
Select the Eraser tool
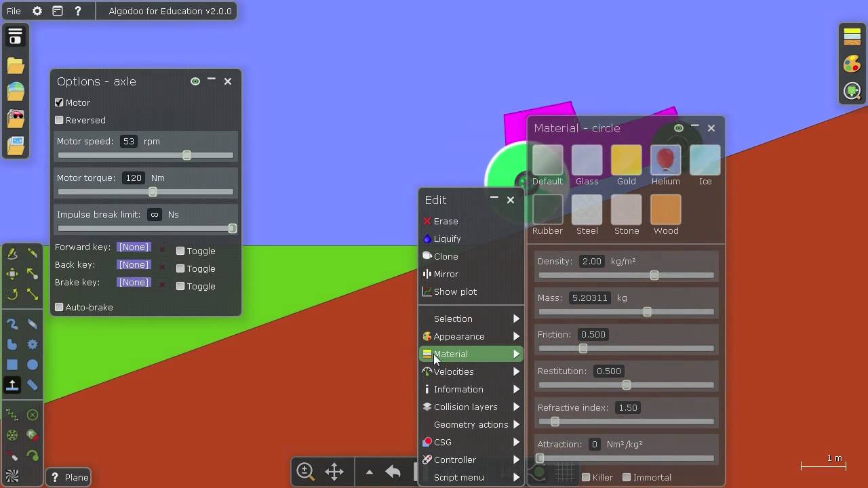33,324
